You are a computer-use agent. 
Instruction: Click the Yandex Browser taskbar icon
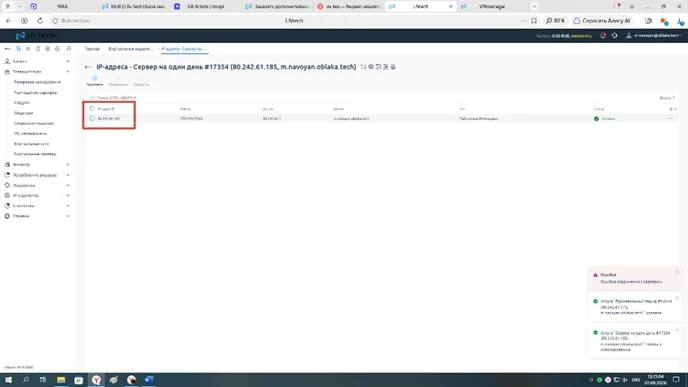(96, 380)
